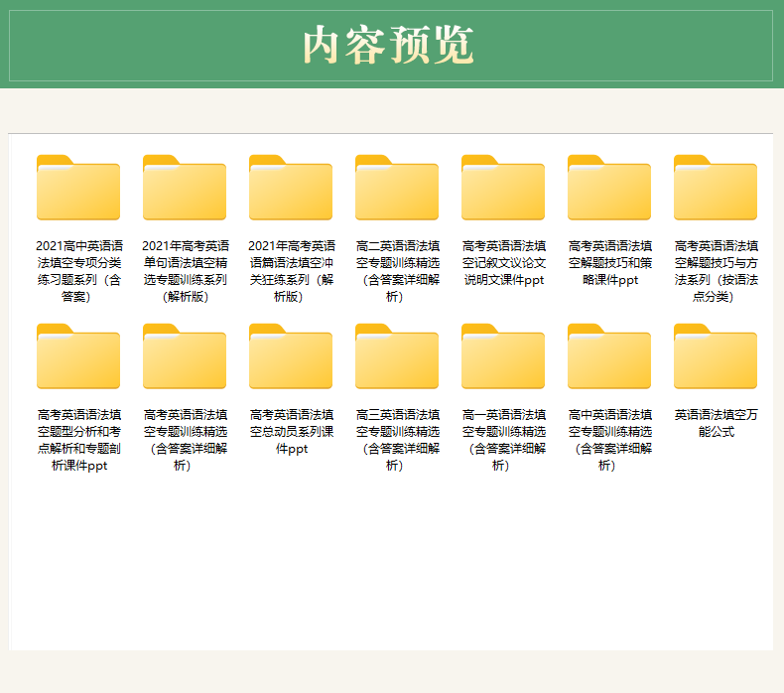This screenshot has width=784, height=693.
Task: Click the label text "高一英语语法填空专题训练精选（含答案详细解析）"
Action: [x=504, y=440]
